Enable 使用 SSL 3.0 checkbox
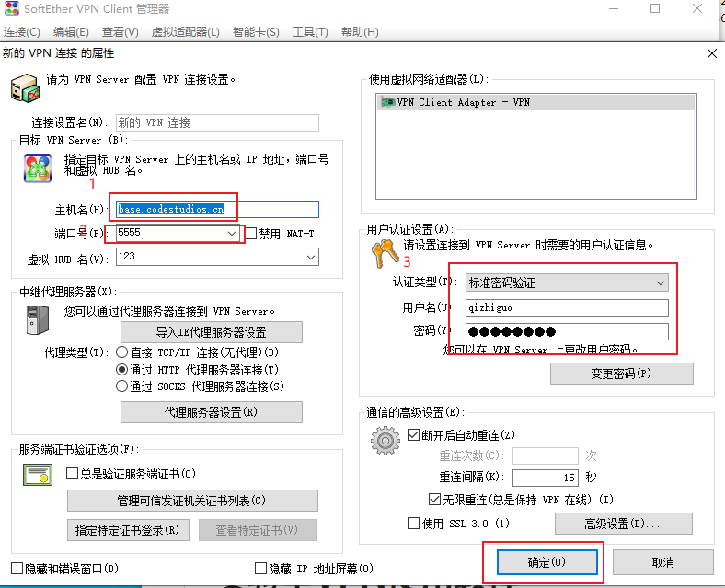The width and height of the screenshot is (725, 588). coord(413,524)
